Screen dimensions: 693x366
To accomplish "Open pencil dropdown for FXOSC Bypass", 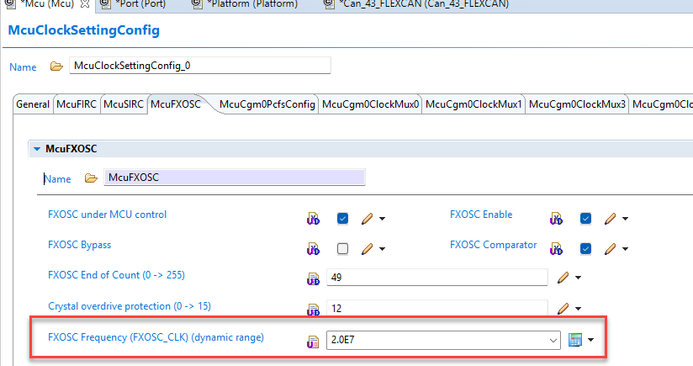I will [x=382, y=249].
